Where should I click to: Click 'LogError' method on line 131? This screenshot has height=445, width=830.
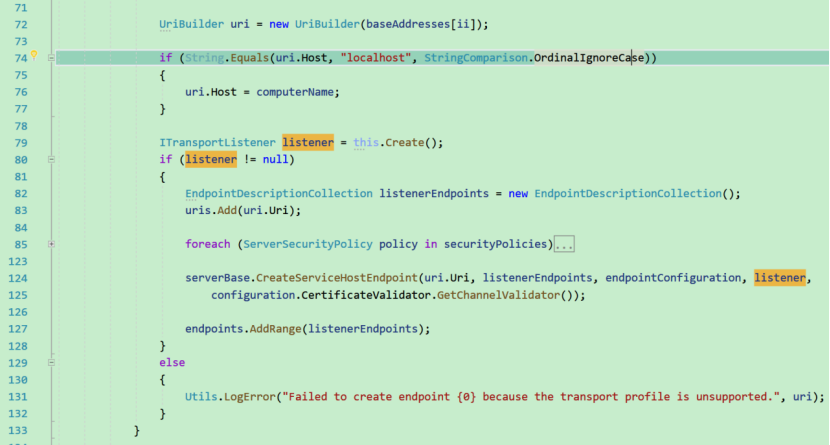pyautogui.click(x=250, y=397)
